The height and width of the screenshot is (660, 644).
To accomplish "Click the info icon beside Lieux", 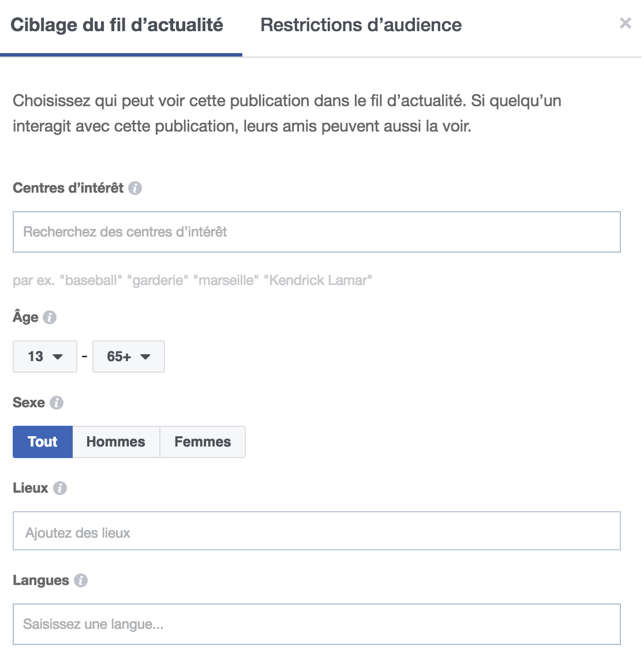I will [60, 488].
